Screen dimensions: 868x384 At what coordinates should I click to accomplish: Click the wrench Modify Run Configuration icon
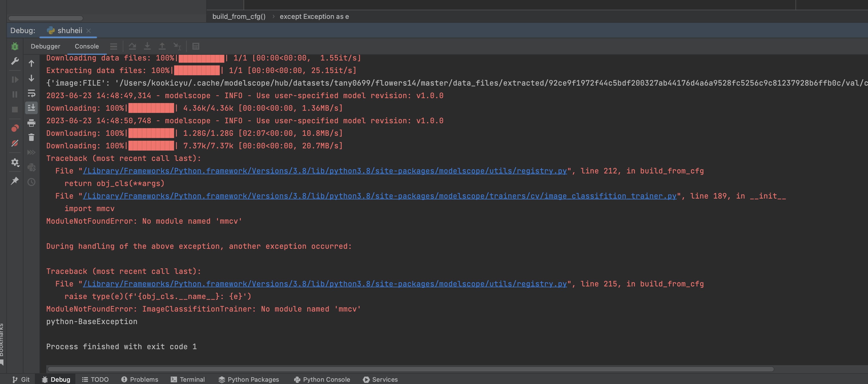[x=15, y=61]
